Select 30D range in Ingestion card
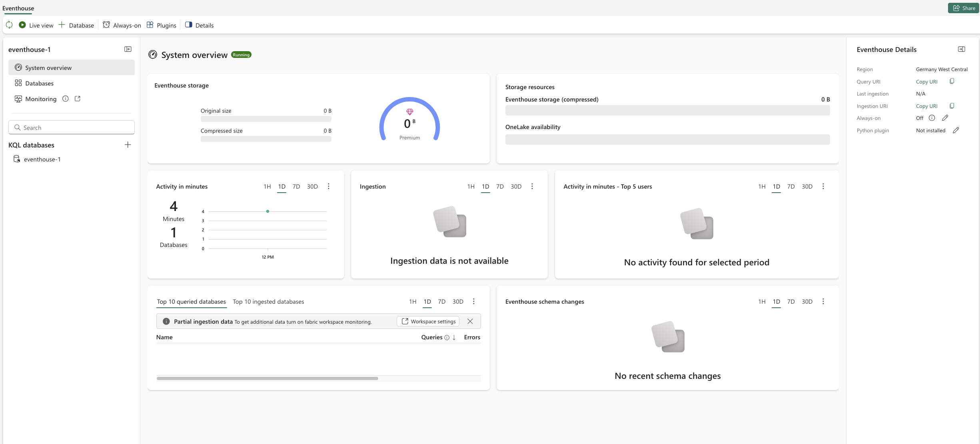The width and height of the screenshot is (980, 444). [x=516, y=187]
